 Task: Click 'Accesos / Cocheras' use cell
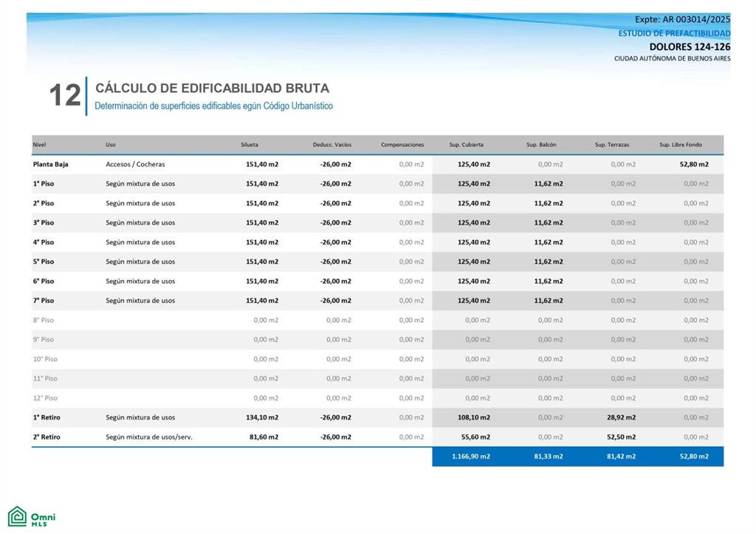(x=135, y=165)
